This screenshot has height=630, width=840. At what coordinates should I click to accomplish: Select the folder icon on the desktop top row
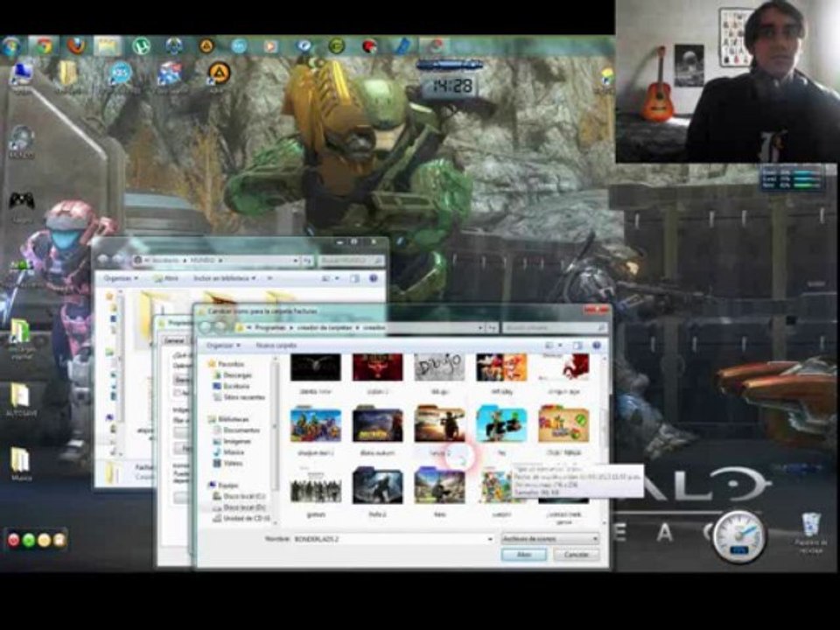(68, 73)
